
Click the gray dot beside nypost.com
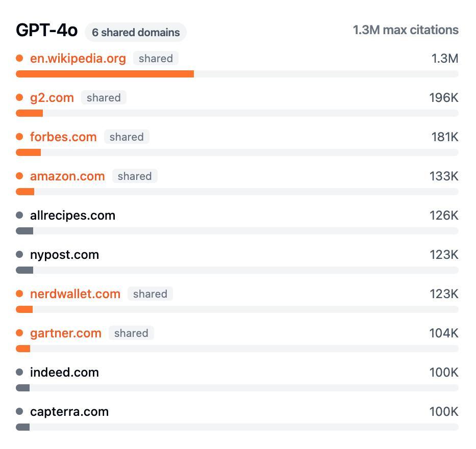[x=19, y=255]
